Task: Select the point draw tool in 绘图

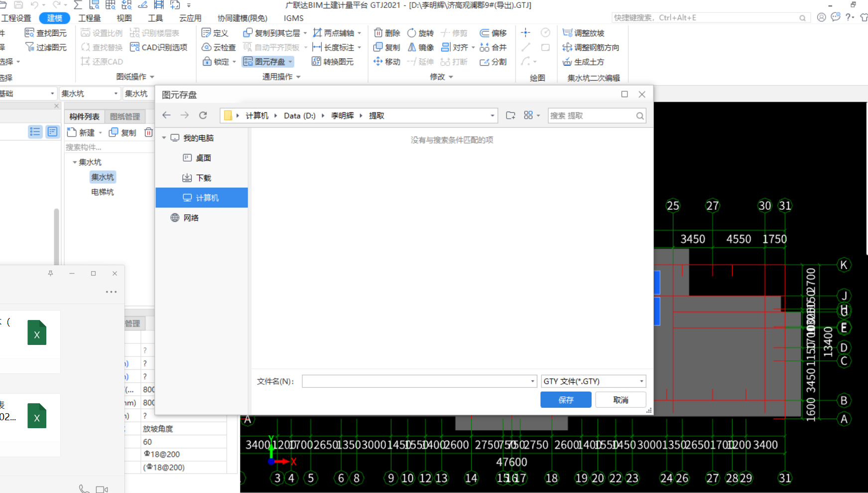Action: click(x=525, y=33)
